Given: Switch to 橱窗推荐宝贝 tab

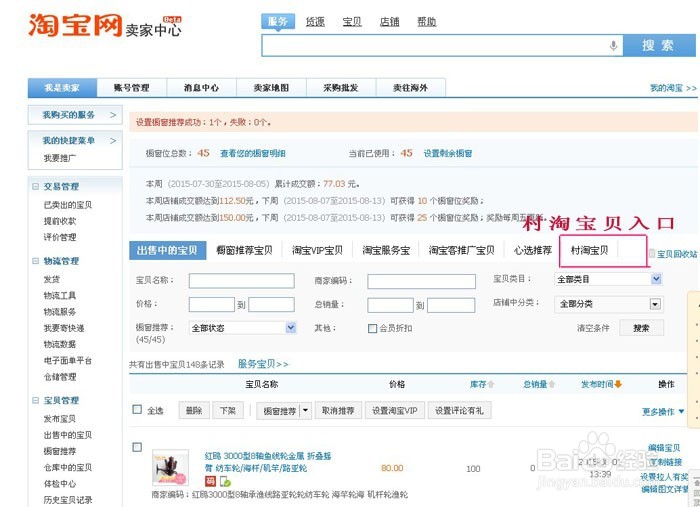Looking at the screenshot, I should click(x=244, y=250).
